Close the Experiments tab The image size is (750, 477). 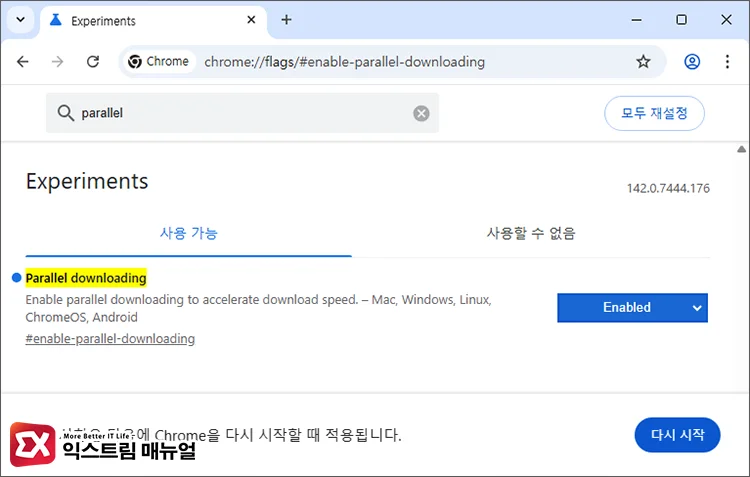click(x=251, y=20)
